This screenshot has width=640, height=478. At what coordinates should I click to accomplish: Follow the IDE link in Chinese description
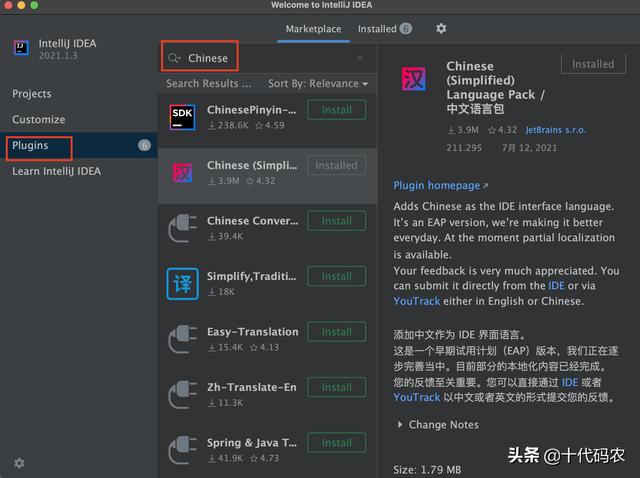(x=570, y=382)
